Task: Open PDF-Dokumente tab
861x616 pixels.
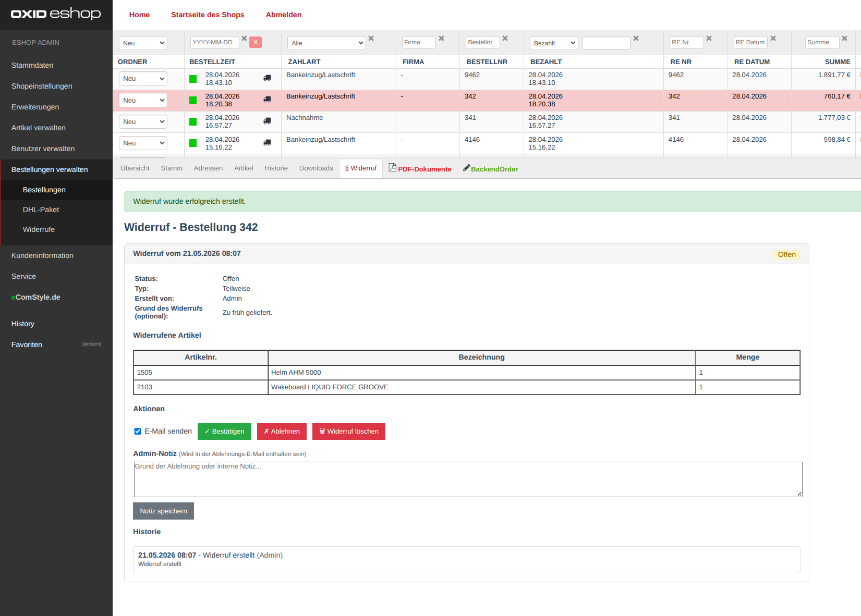Action: pos(420,168)
